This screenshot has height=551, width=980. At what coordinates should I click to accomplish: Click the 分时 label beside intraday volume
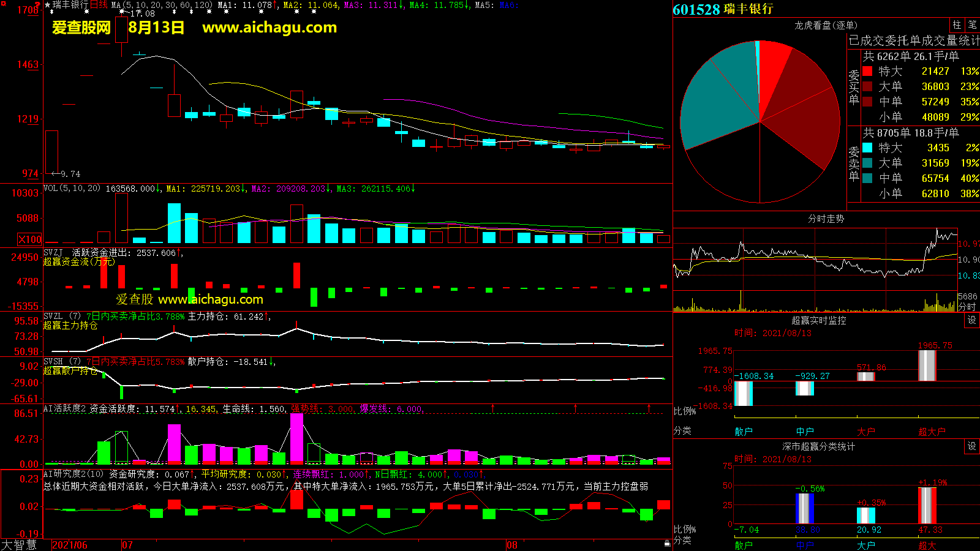point(967,306)
